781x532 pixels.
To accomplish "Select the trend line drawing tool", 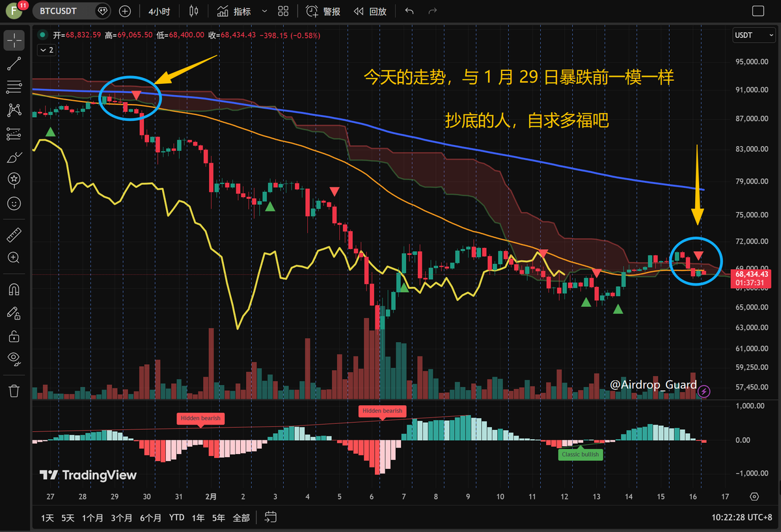I will pyautogui.click(x=14, y=64).
